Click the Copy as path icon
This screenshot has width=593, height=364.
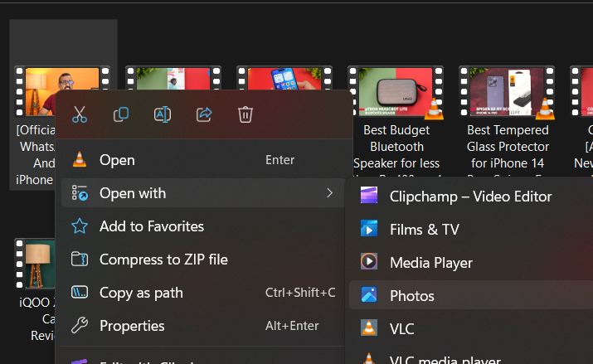[80, 292]
